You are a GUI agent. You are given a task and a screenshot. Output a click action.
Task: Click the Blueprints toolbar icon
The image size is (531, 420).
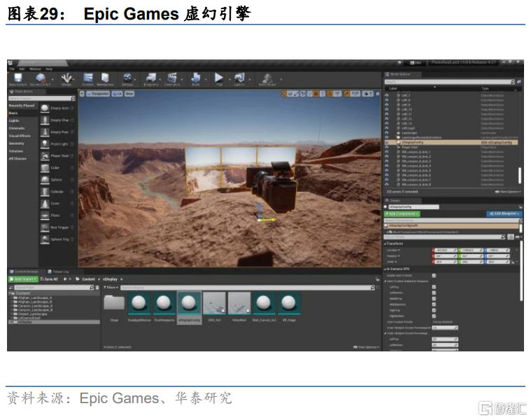[x=151, y=78]
